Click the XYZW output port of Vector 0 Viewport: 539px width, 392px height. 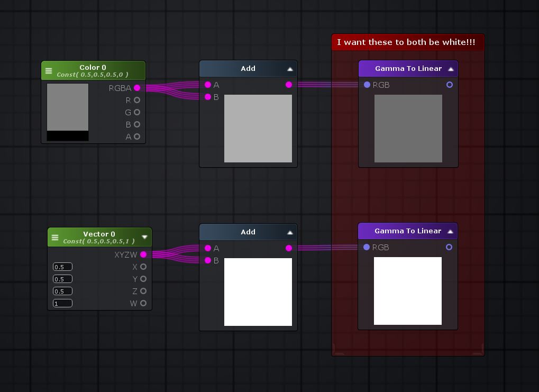coord(143,254)
